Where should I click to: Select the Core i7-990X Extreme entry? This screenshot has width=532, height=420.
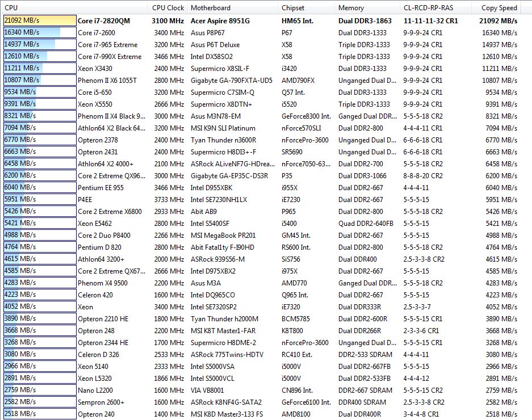pyautogui.click(x=110, y=57)
